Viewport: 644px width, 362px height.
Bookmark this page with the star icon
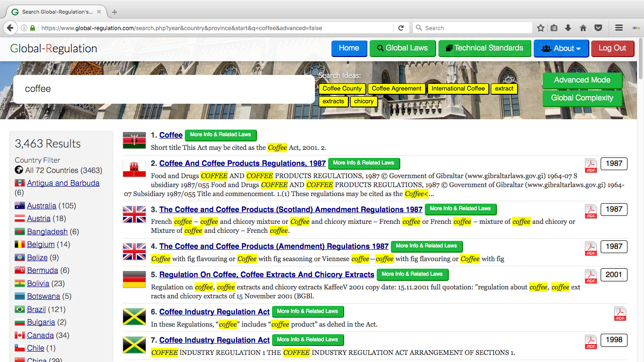pyautogui.click(x=541, y=28)
